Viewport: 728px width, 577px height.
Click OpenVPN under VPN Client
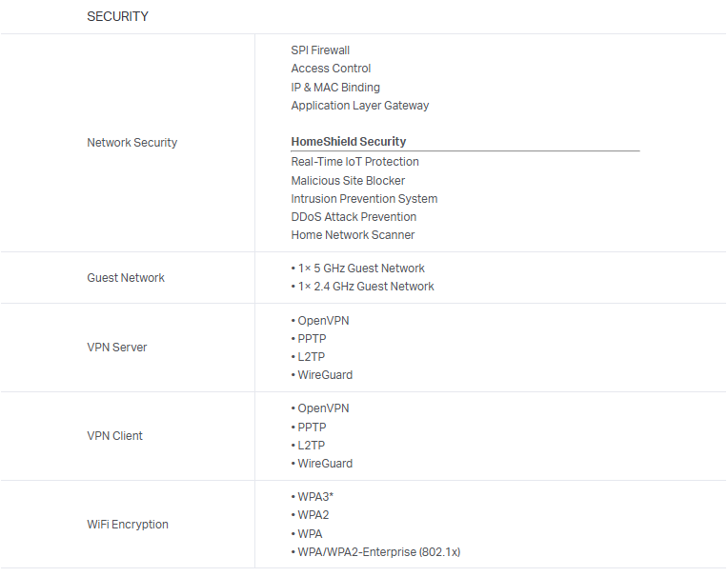pos(323,408)
